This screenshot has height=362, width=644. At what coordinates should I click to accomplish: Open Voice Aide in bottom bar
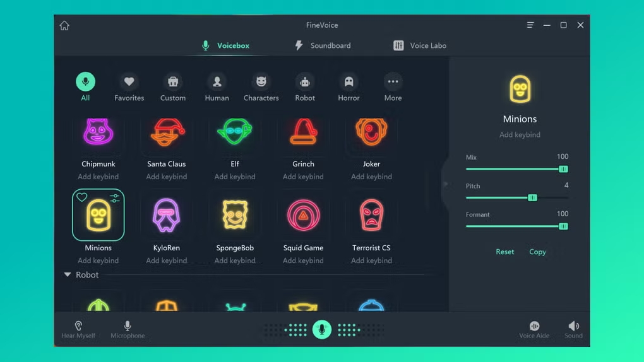click(534, 329)
